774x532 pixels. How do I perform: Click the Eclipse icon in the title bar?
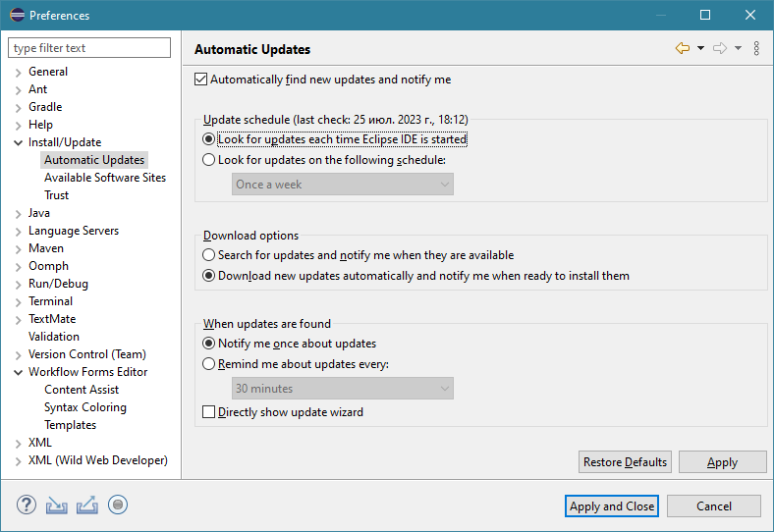[x=17, y=16]
